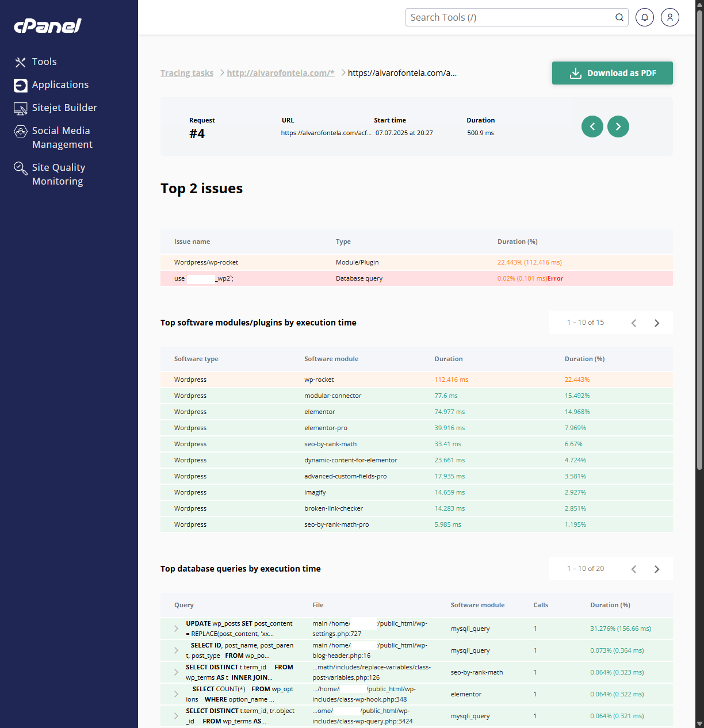The height and width of the screenshot is (728, 704).
Task: Select Site Quality Monitoring in sidebar
Action: pyautogui.click(x=59, y=174)
